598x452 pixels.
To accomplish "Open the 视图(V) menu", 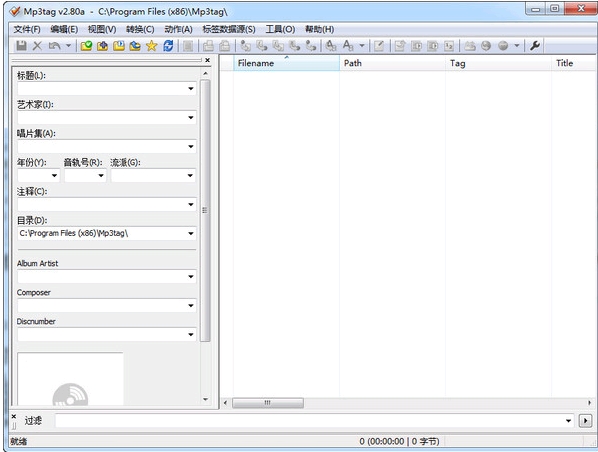I will 102,29.
